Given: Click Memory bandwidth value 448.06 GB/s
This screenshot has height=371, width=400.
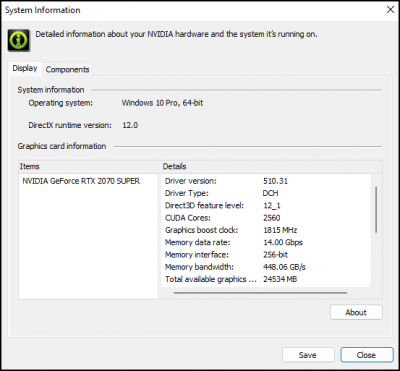Looking at the screenshot, I should pos(284,267).
